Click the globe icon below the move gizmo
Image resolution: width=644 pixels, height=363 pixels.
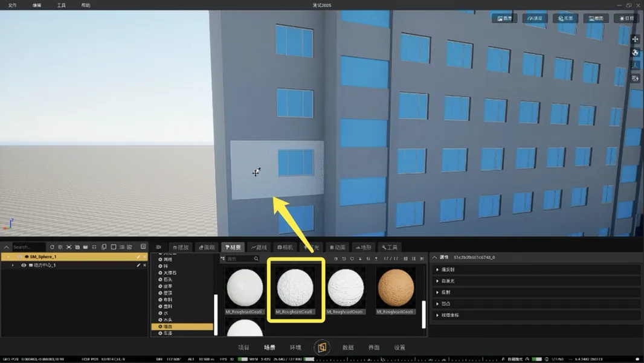click(635, 52)
